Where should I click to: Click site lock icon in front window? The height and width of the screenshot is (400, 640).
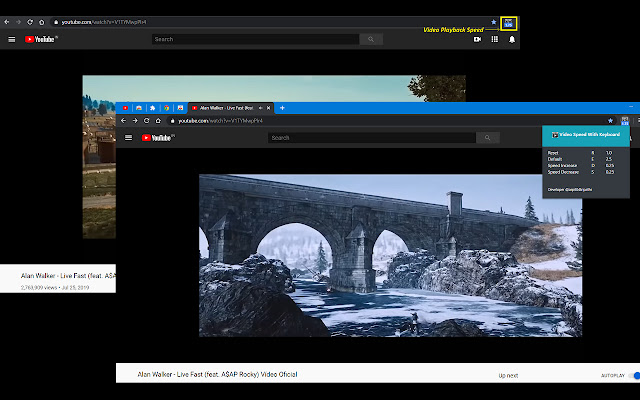pyautogui.click(x=173, y=121)
